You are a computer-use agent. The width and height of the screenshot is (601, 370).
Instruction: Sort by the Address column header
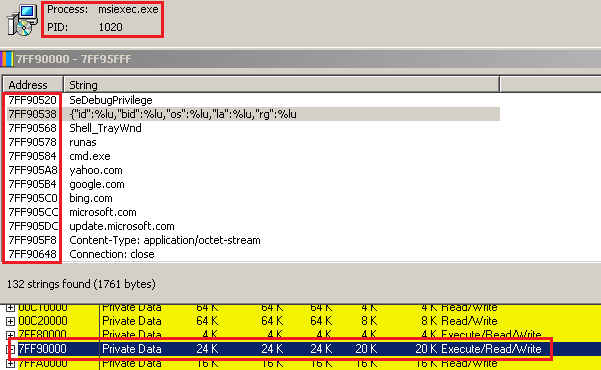(x=33, y=85)
